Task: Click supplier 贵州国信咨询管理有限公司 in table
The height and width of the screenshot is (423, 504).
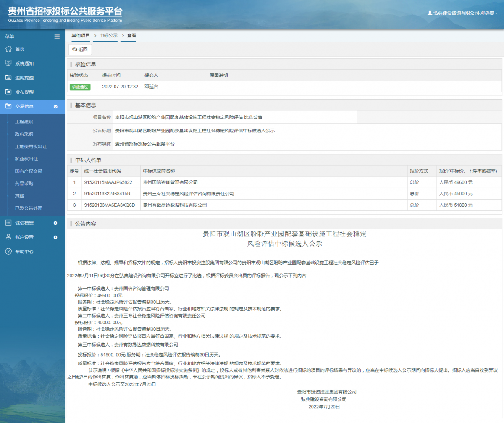Action: (x=170, y=182)
